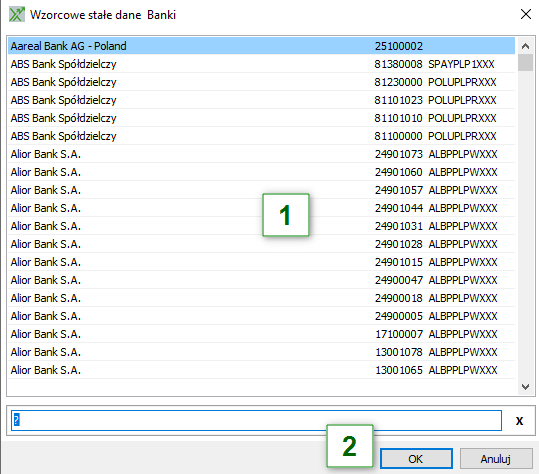This screenshot has height=474, width=539.
Task: Click inside the search input field
Action: click(256, 420)
